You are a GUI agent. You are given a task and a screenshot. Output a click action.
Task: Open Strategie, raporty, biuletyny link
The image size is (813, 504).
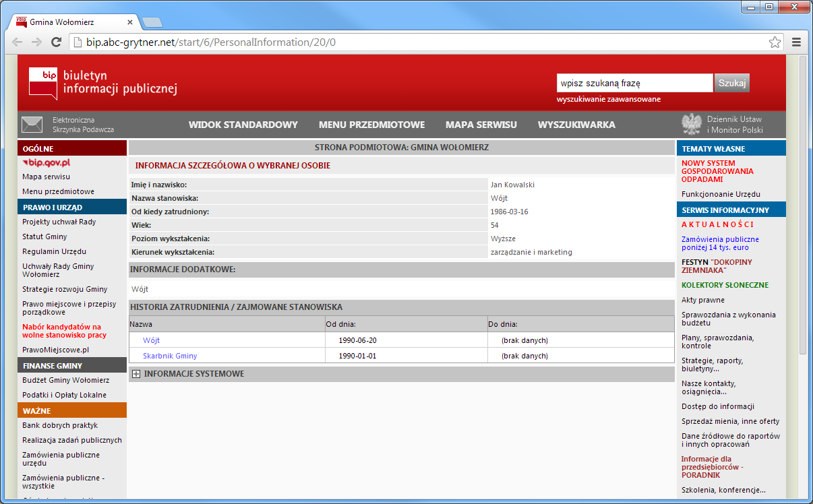coord(713,365)
